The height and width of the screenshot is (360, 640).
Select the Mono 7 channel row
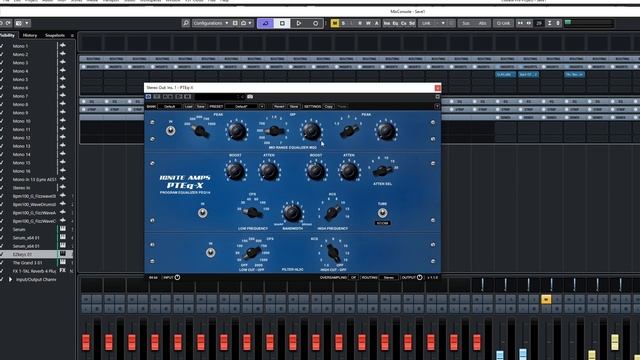[x=37, y=96]
